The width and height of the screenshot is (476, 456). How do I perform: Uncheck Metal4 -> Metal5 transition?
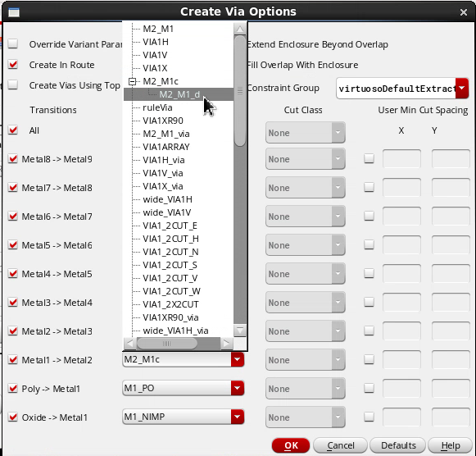tap(13, 274)
